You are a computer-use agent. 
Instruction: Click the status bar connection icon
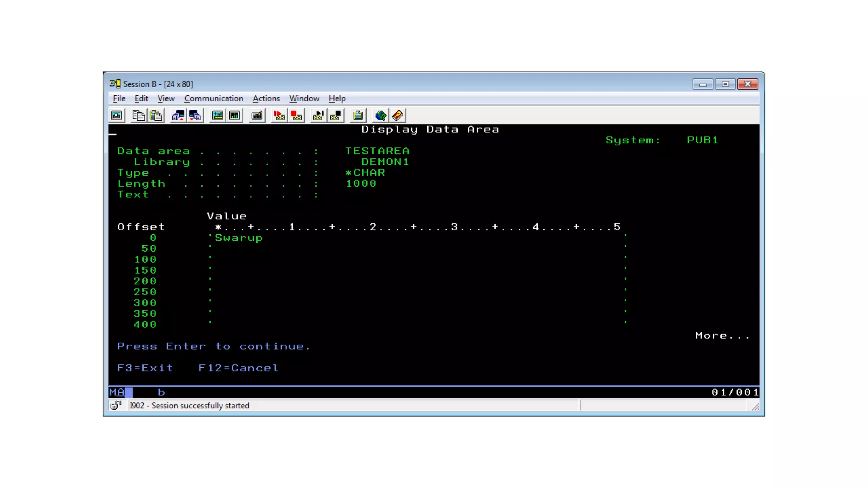point(116,405)
